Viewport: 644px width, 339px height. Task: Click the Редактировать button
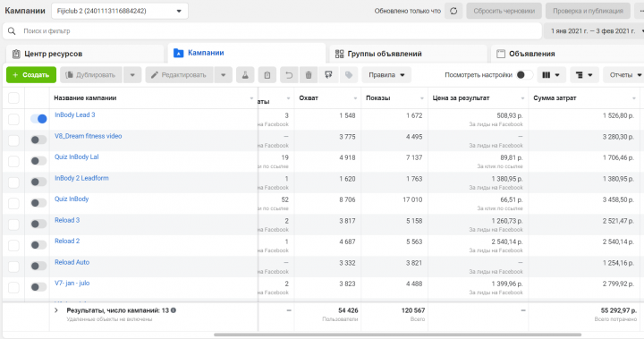point(179,75)
